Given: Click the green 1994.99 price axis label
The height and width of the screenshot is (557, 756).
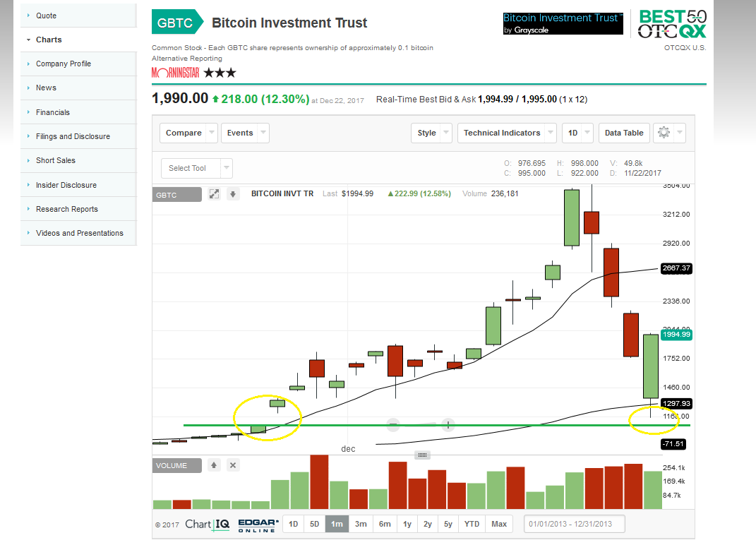Looking at the screenshot, I should (x=676, y=335).
